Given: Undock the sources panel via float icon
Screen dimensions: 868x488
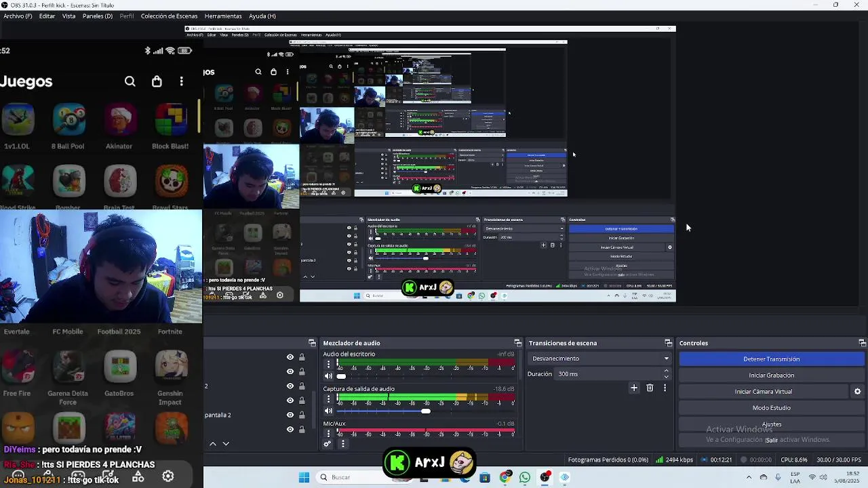Looking at the screenshot, I should (x=312, y=343).
